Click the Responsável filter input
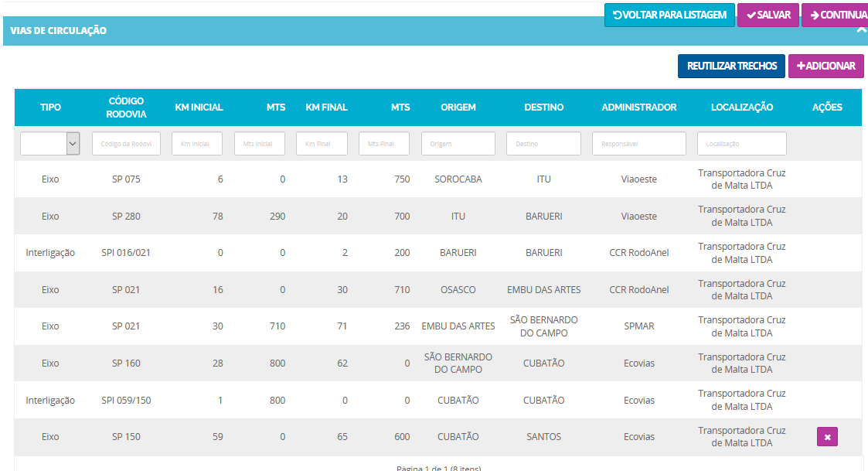 (638, 144)
